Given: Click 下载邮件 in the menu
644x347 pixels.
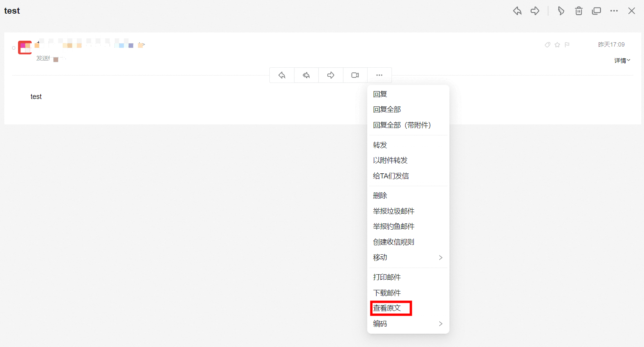Looking at the screenshot, I should [x=408, y=293].
